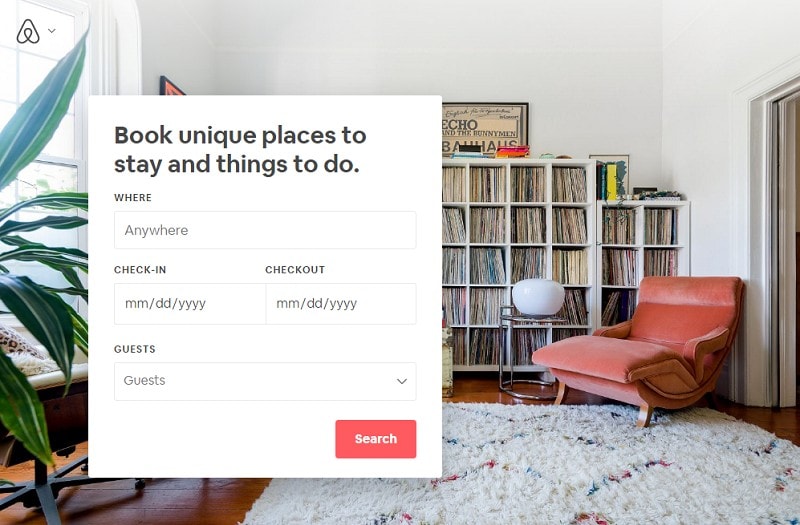
Task: Click the CHECK-IN label
Action: (x=140, y=269)
